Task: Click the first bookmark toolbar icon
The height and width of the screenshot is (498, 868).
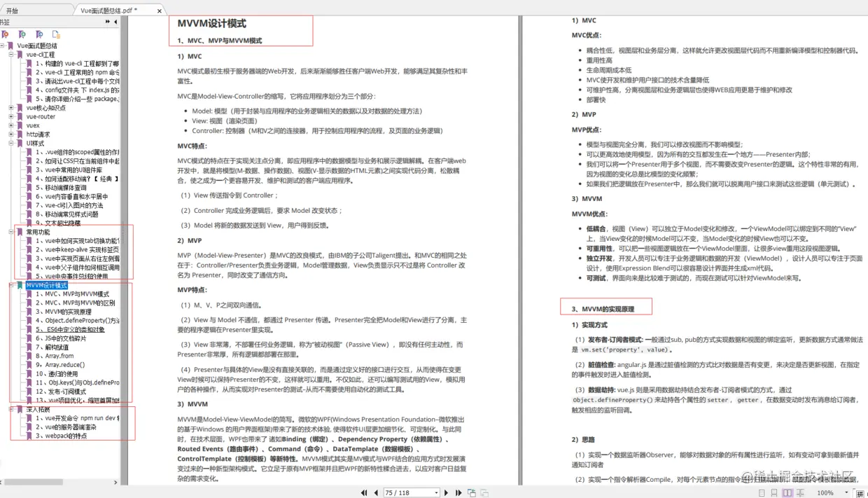Action: 5,34
